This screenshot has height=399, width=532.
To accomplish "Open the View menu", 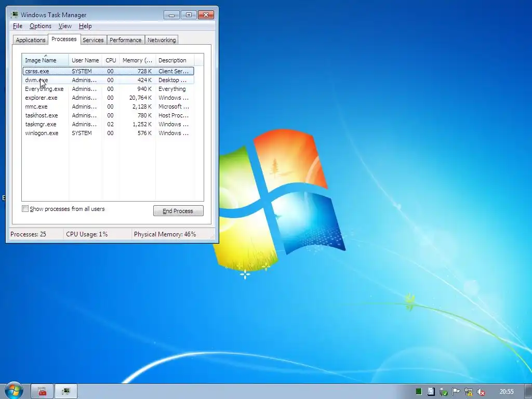I will click(65, 26).
